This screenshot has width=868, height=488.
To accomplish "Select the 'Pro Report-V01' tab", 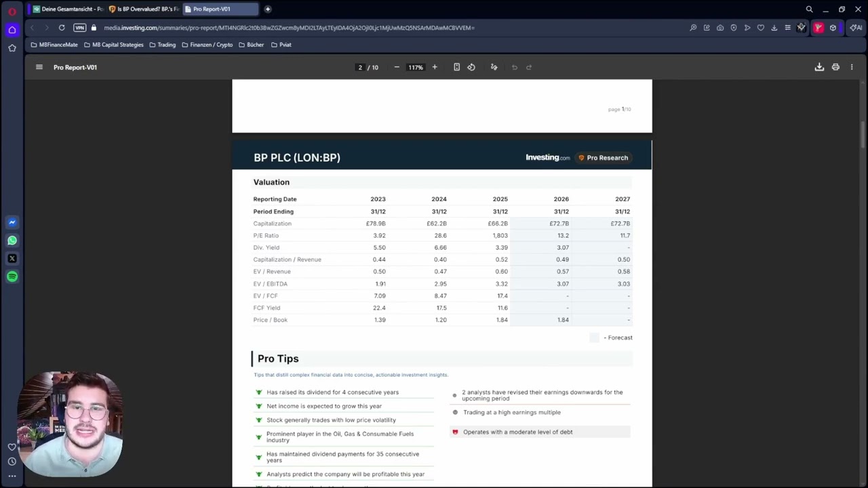I will (220, 9).
